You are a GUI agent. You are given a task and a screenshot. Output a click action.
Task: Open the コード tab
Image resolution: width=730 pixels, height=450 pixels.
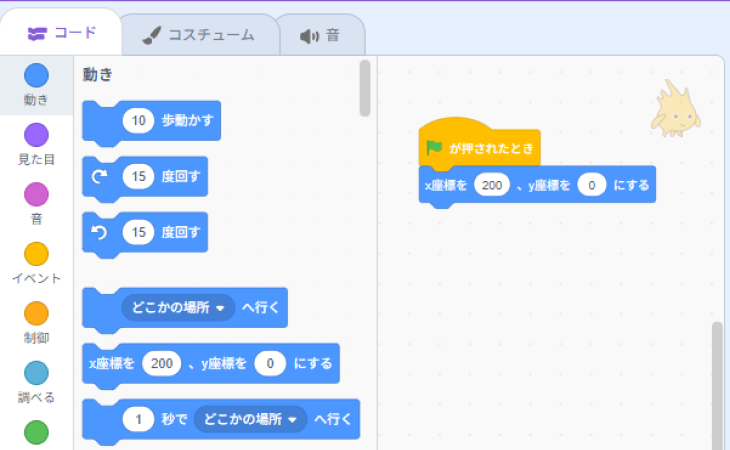click(62, 33)
